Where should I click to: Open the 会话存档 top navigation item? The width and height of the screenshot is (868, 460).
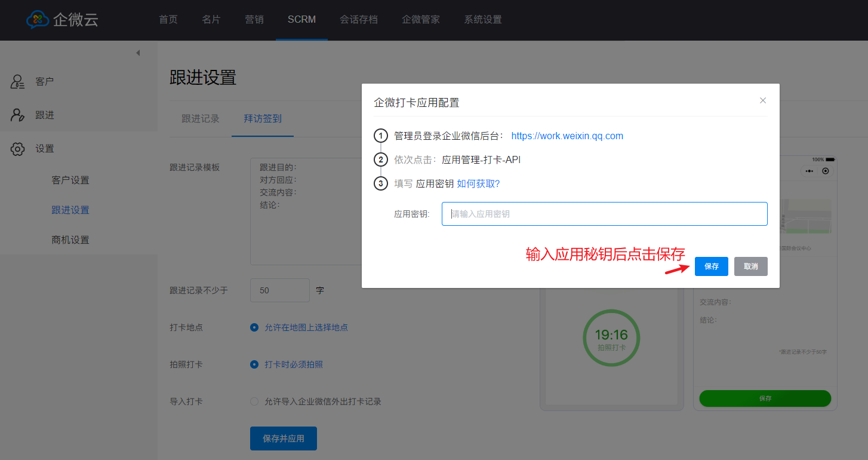point(359,20)
